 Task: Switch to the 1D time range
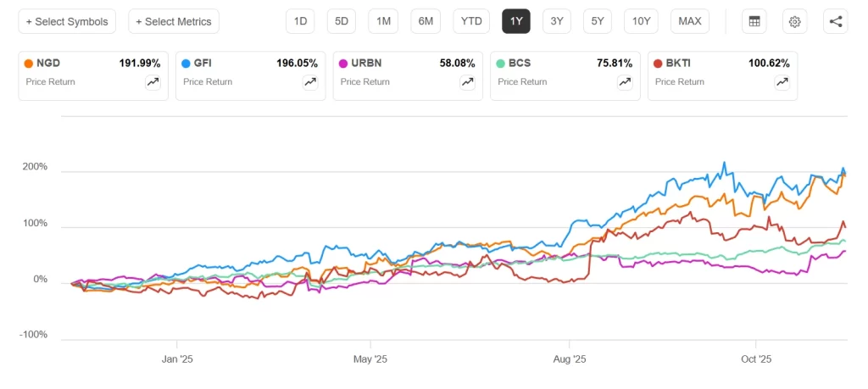coord(300,21)
